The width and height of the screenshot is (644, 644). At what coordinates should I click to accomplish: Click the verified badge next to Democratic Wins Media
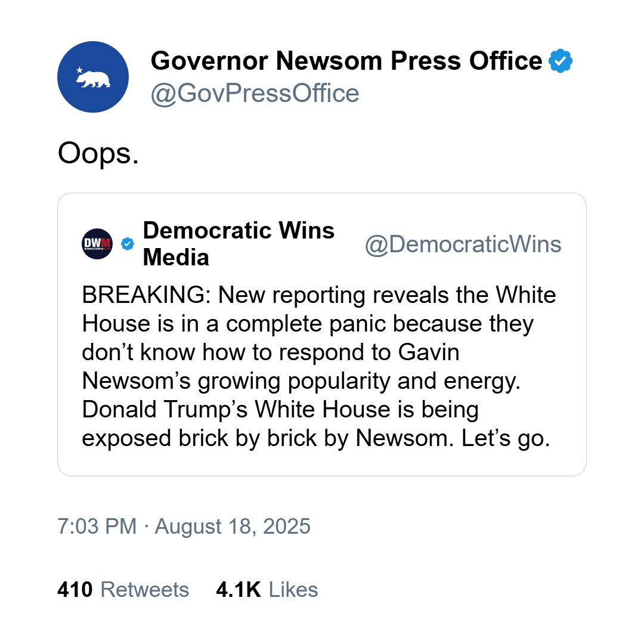pos(128,243)
